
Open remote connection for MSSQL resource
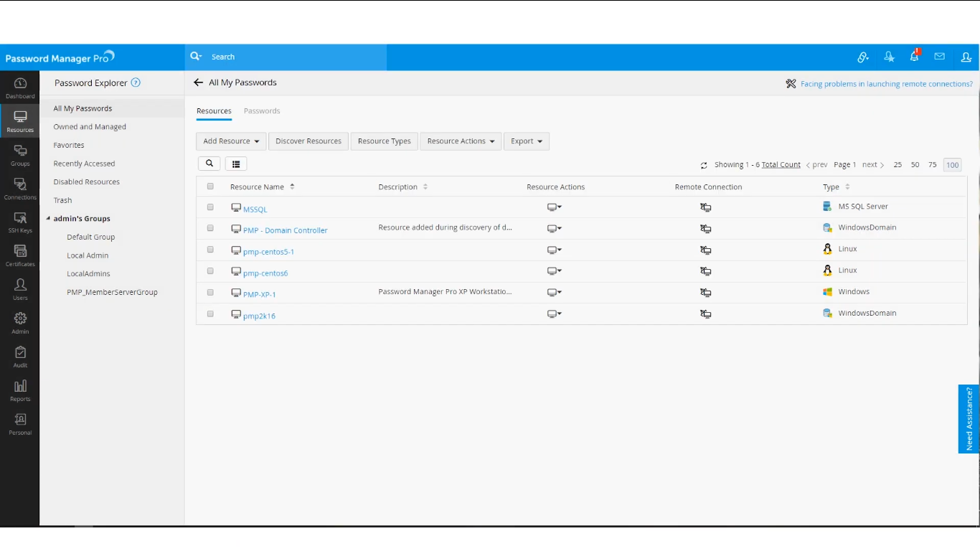tap(706, 207)
